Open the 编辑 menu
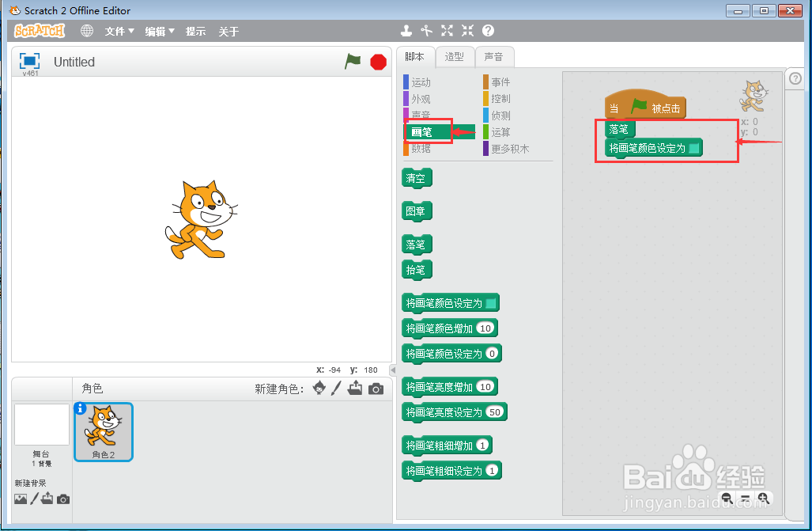 click(x=160, y=32)
